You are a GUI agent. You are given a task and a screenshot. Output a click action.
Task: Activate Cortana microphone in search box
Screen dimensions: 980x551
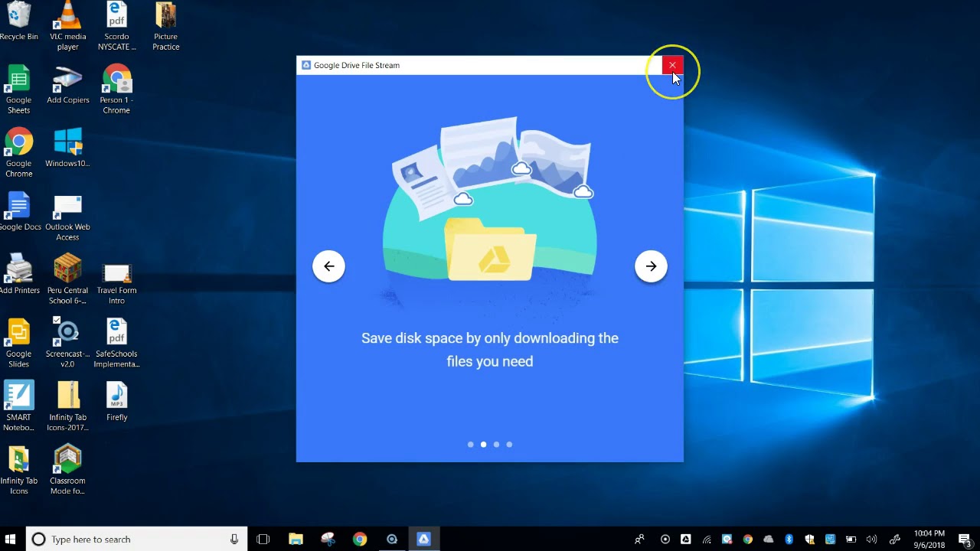[234, 540]
